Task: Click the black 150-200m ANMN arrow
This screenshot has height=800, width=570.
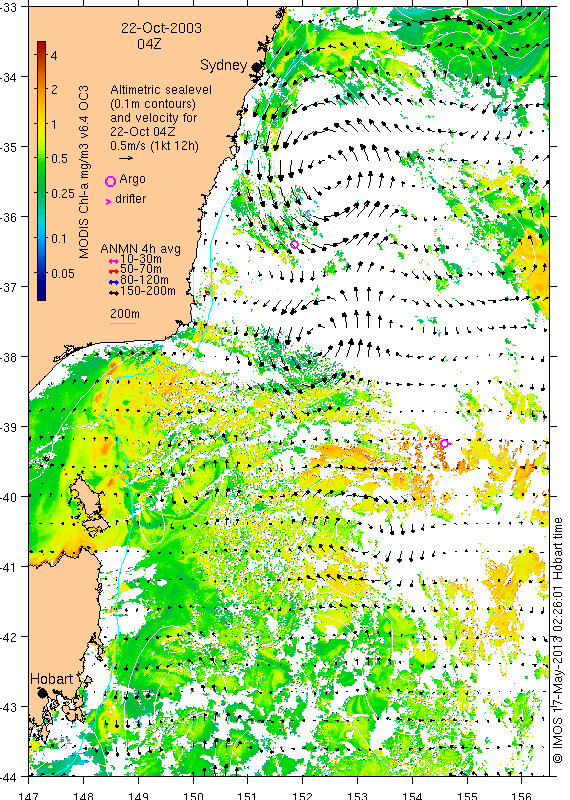Action: pos(114,292)
